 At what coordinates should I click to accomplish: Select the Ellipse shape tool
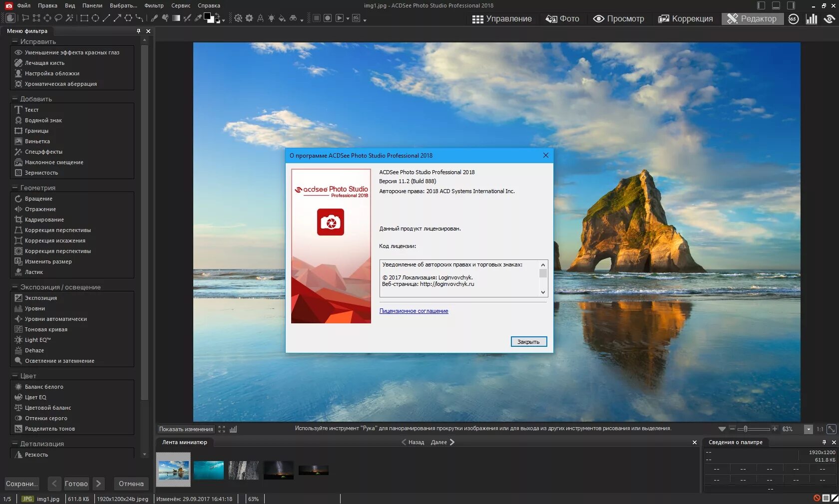pyautogui.click(x=95, y=18)
